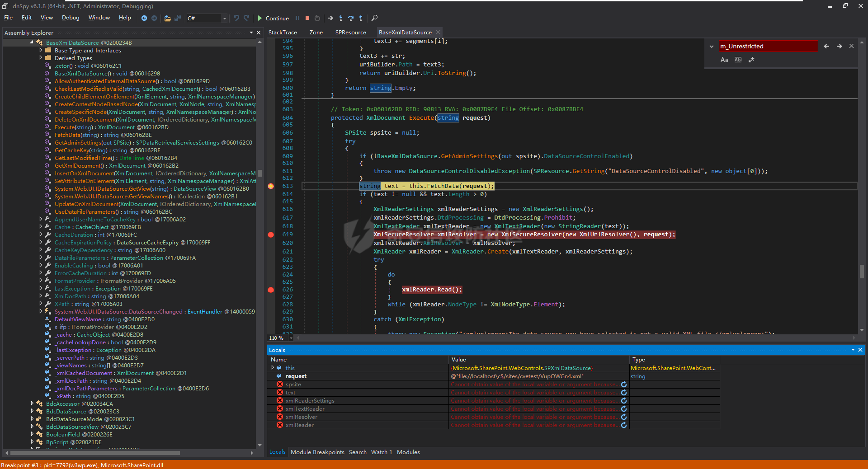Open the Window menu
Viewport: 868px width, 469px height.
click(x=99, y=18)
